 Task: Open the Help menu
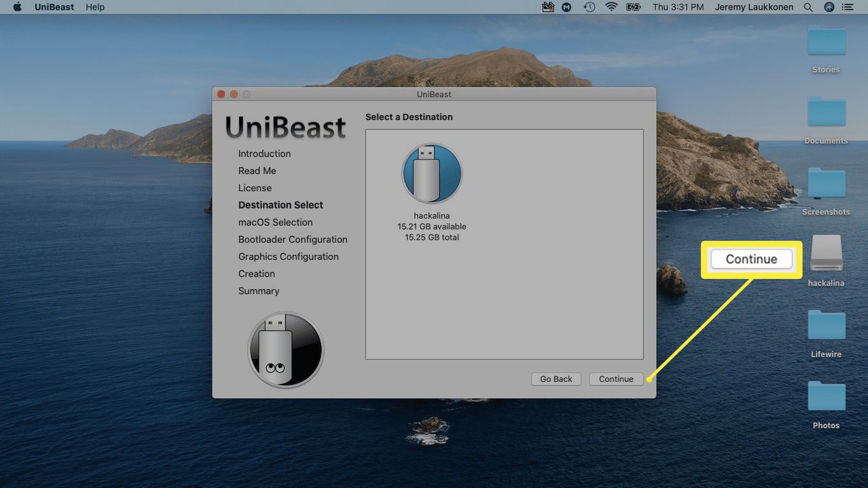point(95,7)
